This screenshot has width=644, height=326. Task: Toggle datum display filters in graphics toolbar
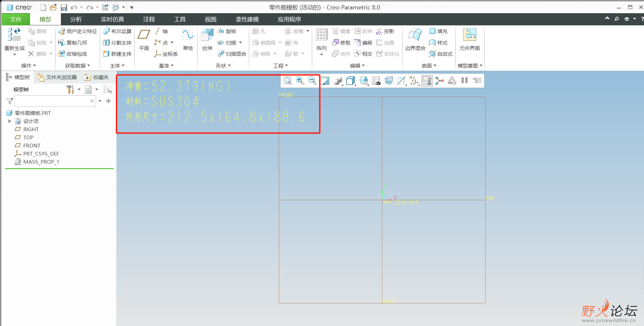coord(414,80)
